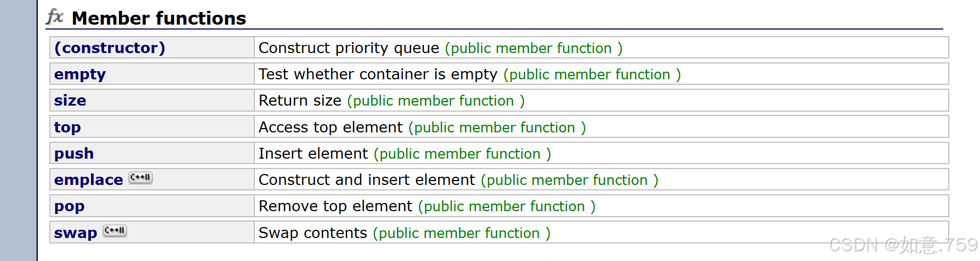Click the Remove top element description
This screenshot has height=261, width=980.
[335, 206]
